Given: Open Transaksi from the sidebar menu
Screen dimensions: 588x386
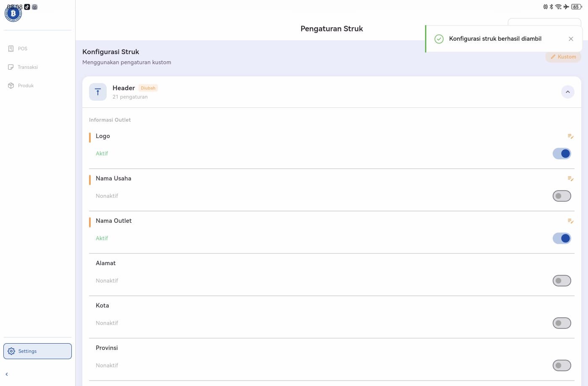Looking at the screenshot, I should click(27, 67).
